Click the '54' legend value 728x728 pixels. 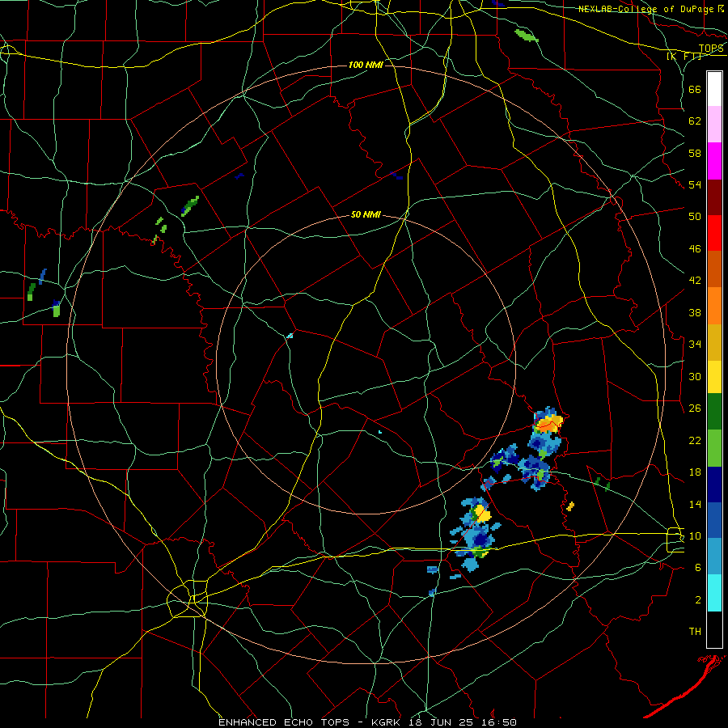pyautogui.click(x=695, y=184)
